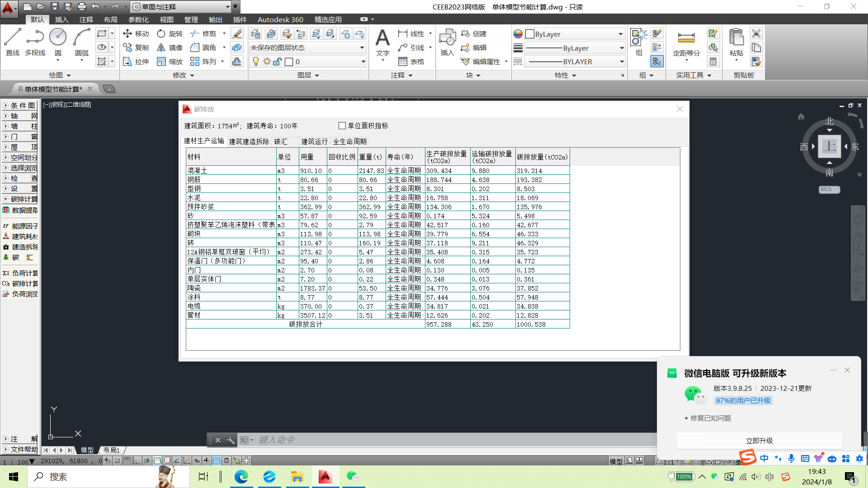Click the Rotate tool icon
This screenshot has width=868, height=488.
coord(161,34)
